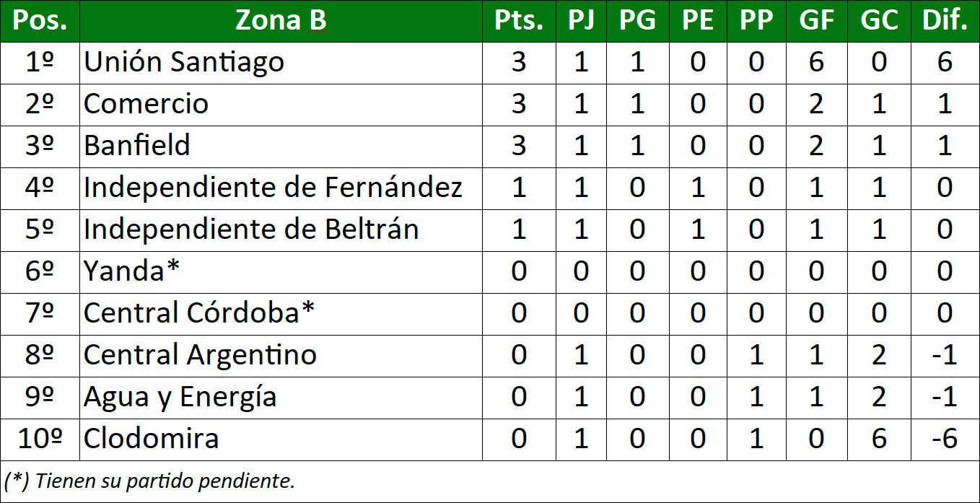The width and height of the screenshot is (980, 503).
Task: Click the "GC" column header
Action: [x=878, y=21]
